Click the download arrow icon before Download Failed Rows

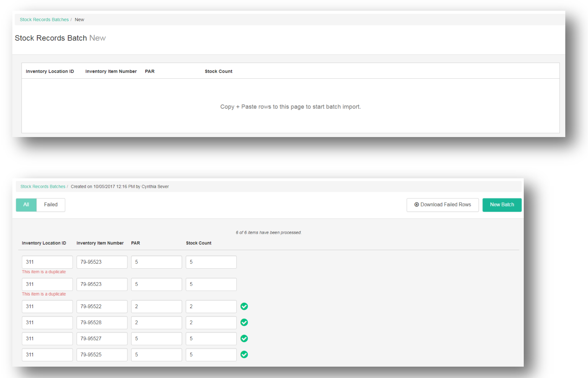click(x=416, y=205)
